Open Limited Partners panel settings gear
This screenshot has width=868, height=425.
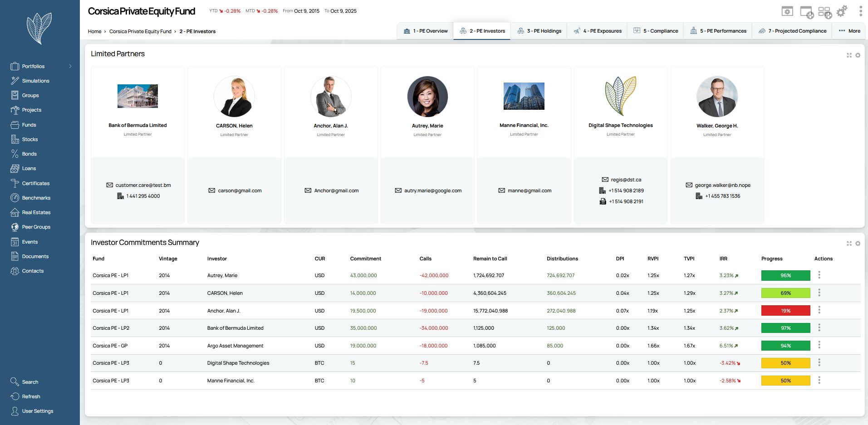(858, 55)
